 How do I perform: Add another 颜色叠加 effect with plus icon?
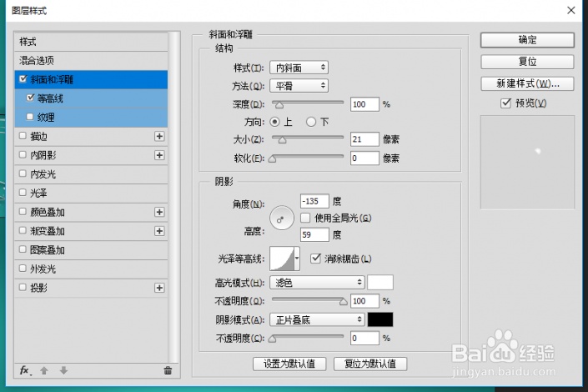click(159, 212)
